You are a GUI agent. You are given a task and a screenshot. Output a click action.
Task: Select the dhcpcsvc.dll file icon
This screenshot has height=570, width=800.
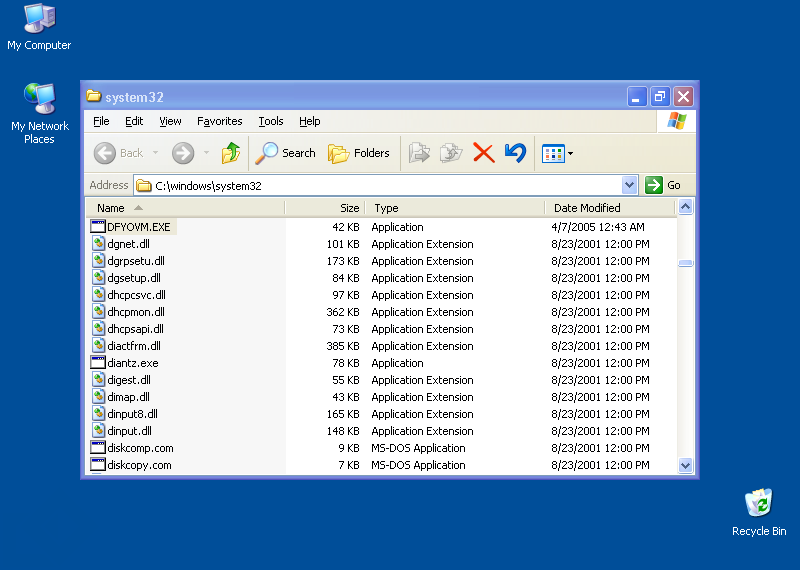tap(98, 294)
